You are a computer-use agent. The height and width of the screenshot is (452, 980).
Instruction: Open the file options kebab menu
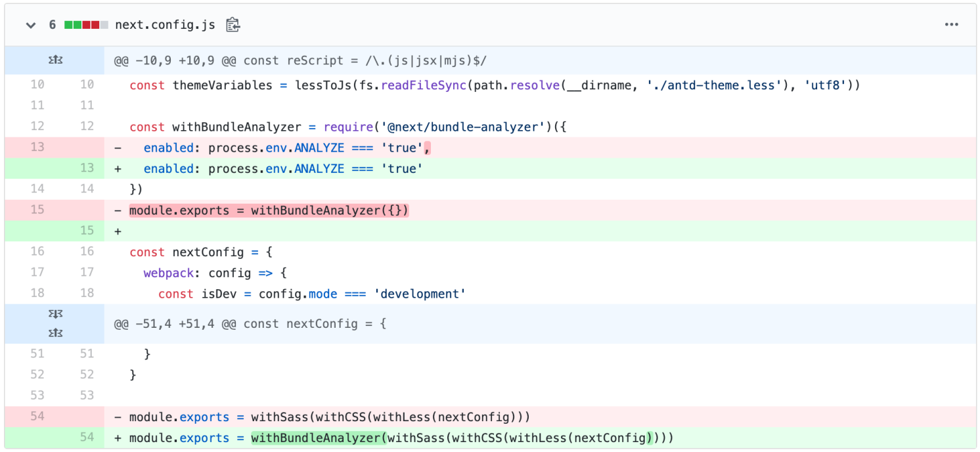click(951, 24)
